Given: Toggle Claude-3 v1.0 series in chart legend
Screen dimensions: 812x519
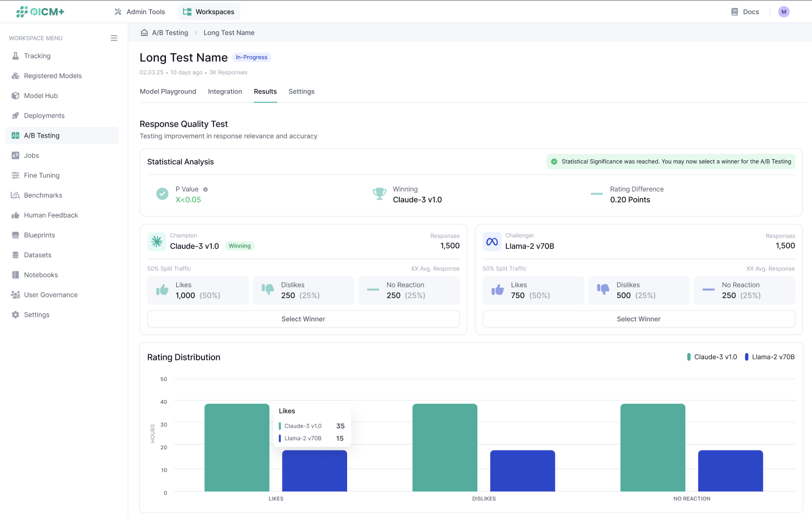Looking at the screenshot, I should tap(712, 357).
